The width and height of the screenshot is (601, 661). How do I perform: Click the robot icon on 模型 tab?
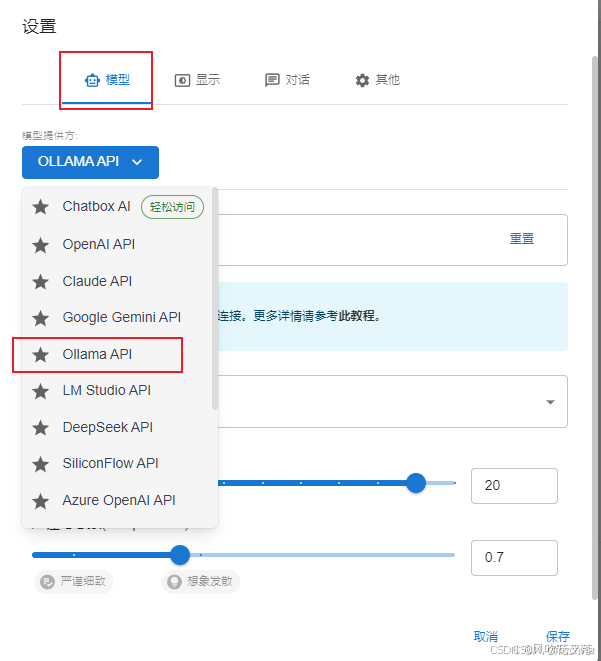click(92, 80)
